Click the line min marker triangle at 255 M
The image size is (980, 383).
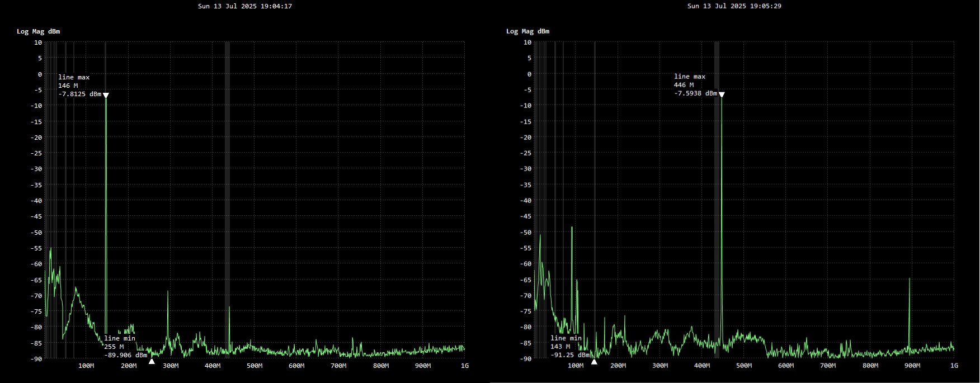(152, 361)
